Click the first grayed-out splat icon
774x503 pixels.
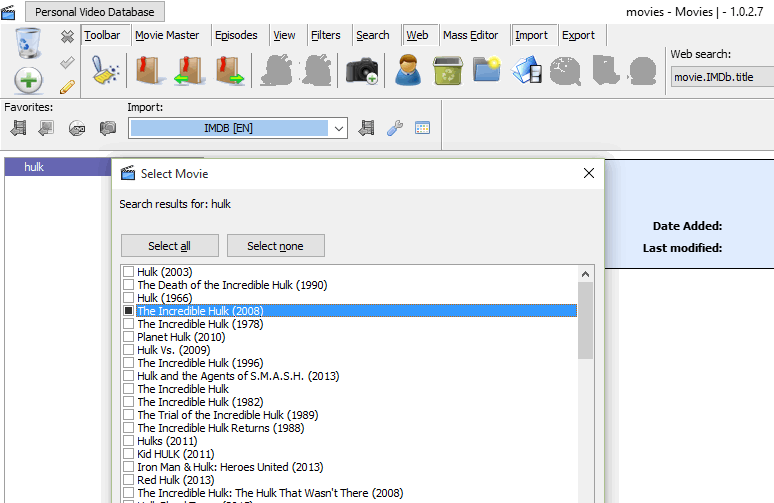[277, 70]
